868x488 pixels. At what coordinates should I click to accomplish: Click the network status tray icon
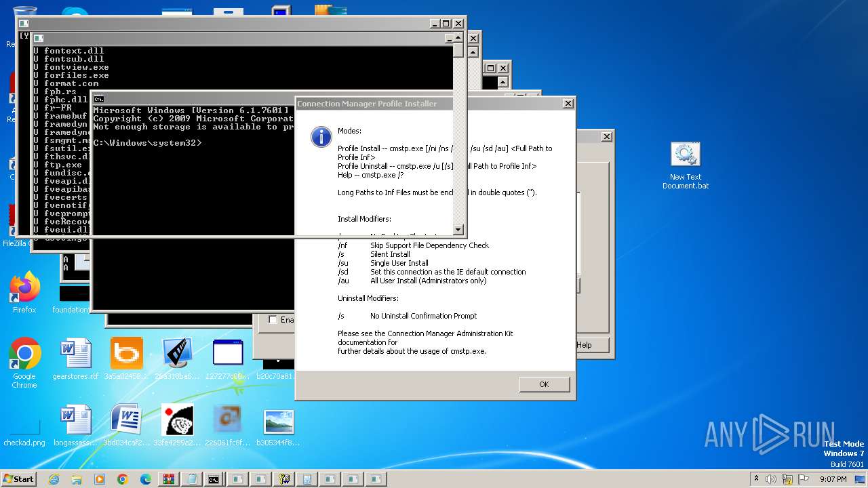[787, 479]
